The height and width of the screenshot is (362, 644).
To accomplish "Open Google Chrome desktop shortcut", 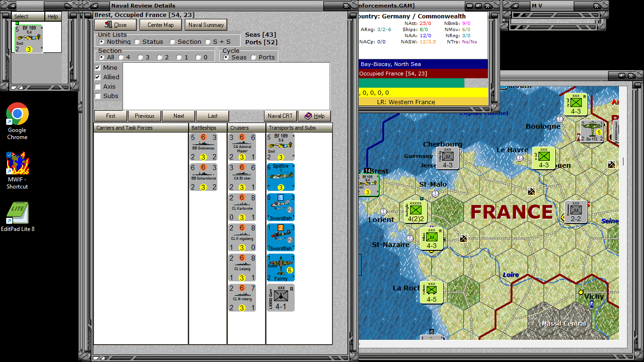I will [17, 121].
